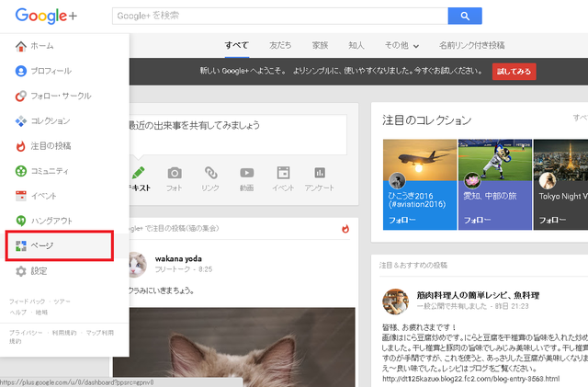Open ハングアウト via quote-bubble icon
This screenshot has width=588, height=387.
[21, 221]
